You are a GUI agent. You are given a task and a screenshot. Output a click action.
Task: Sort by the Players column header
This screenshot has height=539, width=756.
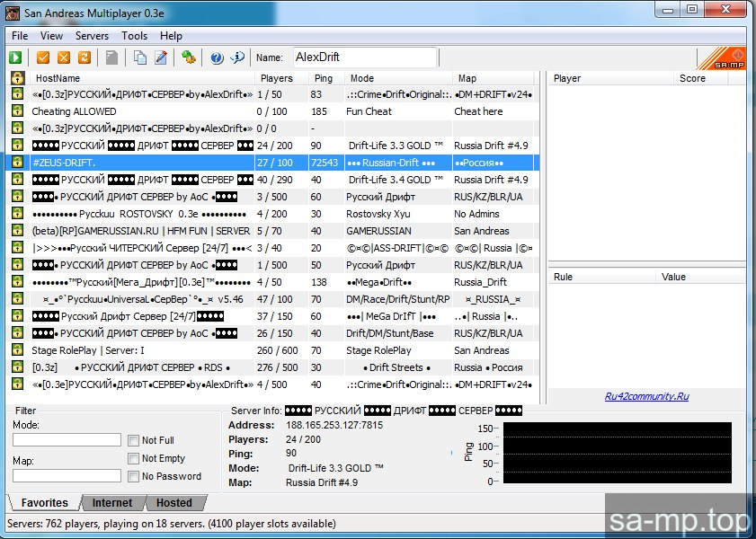tap(281, 78)
